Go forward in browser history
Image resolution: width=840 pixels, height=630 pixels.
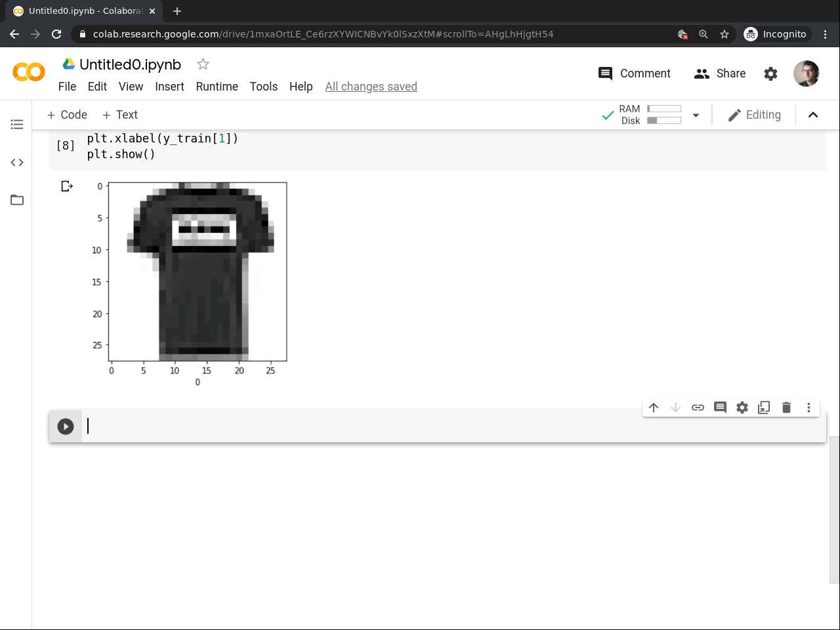35,34
